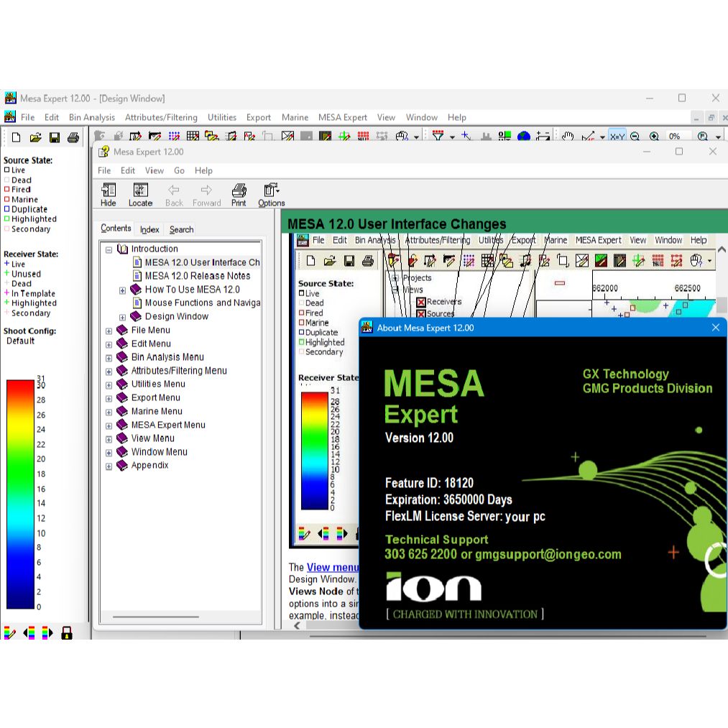Image resolution: width=728 pixels, height=728 pixels.
Task: Click the main window rainbow color scale bar
Action: tap(20, 494)
